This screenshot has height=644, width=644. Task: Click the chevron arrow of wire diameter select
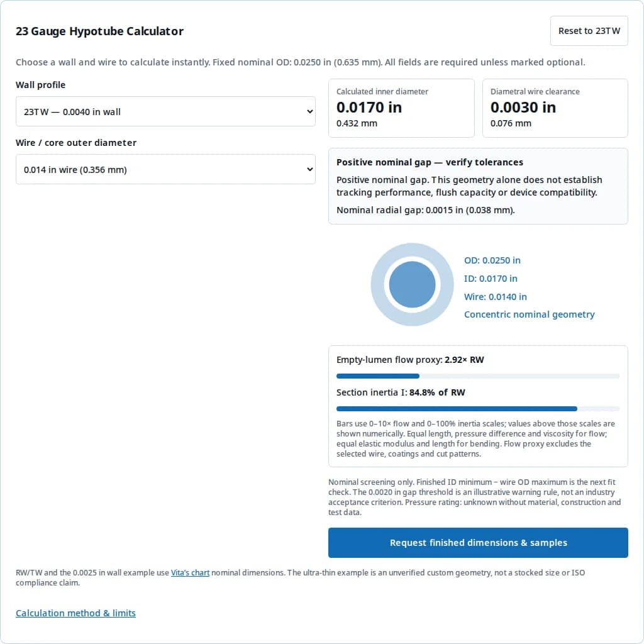(309, 169)
